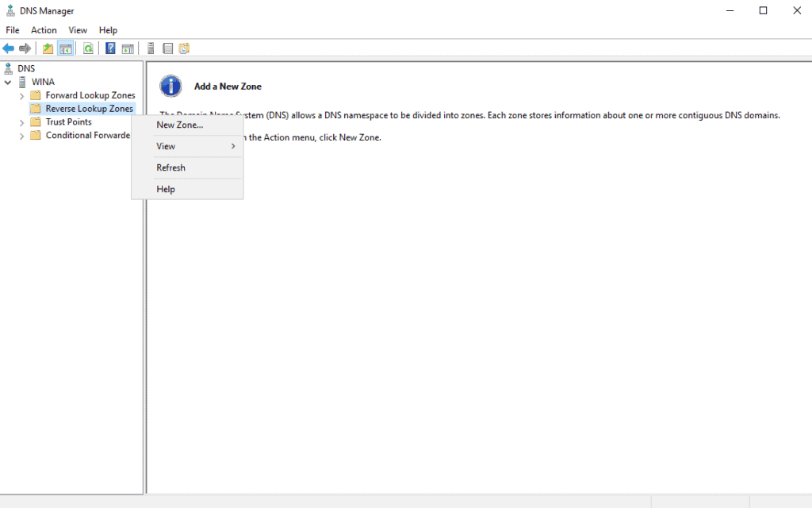Click the window with green arrow toolbar icon
Screen dimensions: 812x508
128,48
